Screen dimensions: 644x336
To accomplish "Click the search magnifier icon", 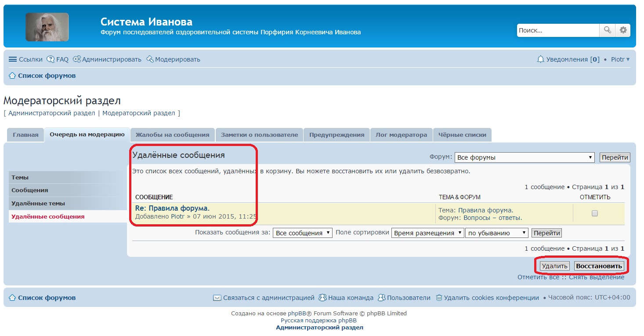I will pyautogui.click(x=607, y=30).
